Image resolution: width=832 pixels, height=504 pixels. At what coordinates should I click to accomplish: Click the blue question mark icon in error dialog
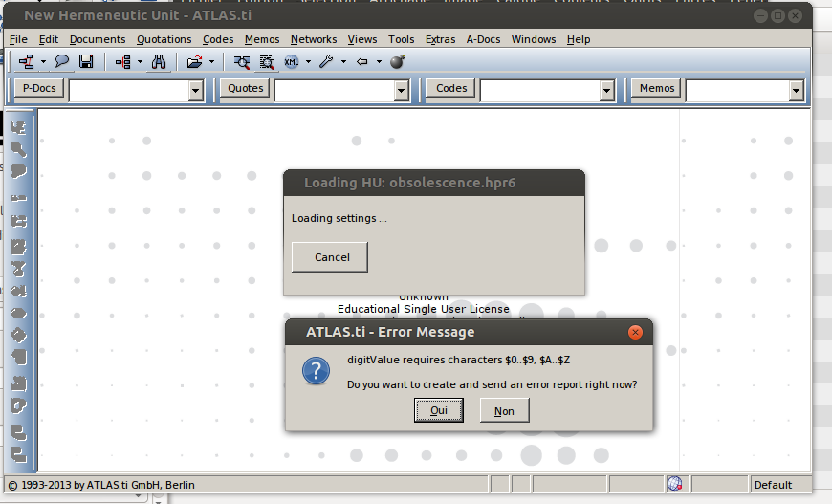[317, 370]
